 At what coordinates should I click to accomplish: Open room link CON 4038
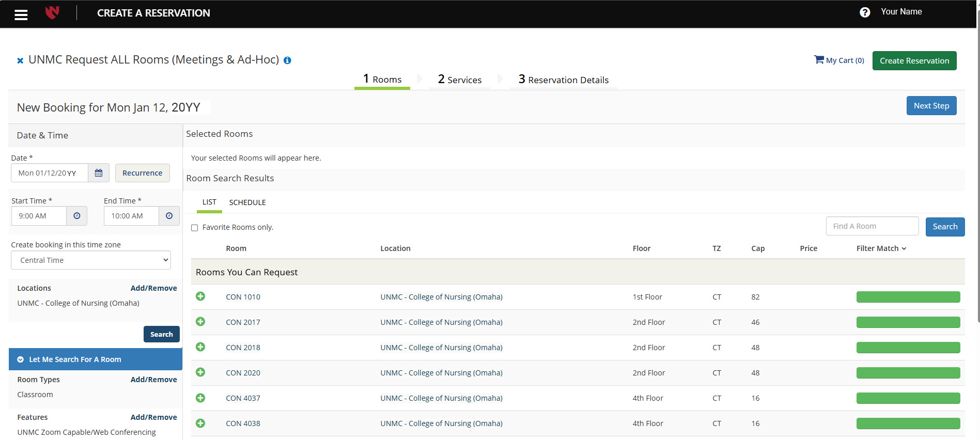pos(243,423)
